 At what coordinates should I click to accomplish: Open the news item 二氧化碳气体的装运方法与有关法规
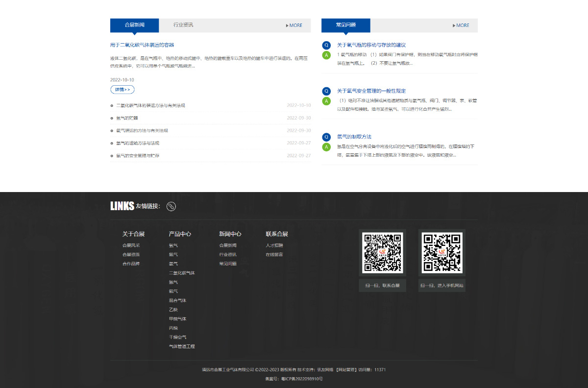point(150,105)
